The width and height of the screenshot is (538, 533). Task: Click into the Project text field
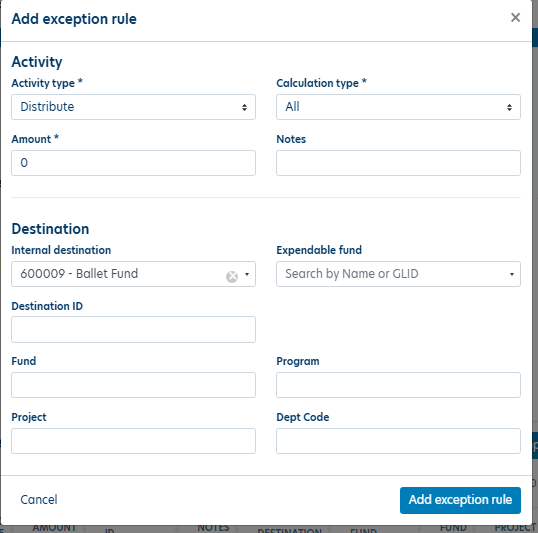click(133, 441)
